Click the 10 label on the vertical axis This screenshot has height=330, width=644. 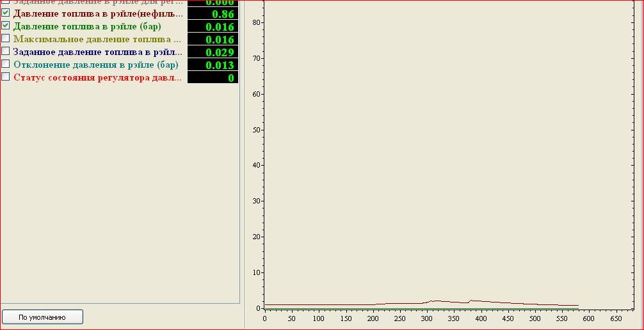pos(257,272)
